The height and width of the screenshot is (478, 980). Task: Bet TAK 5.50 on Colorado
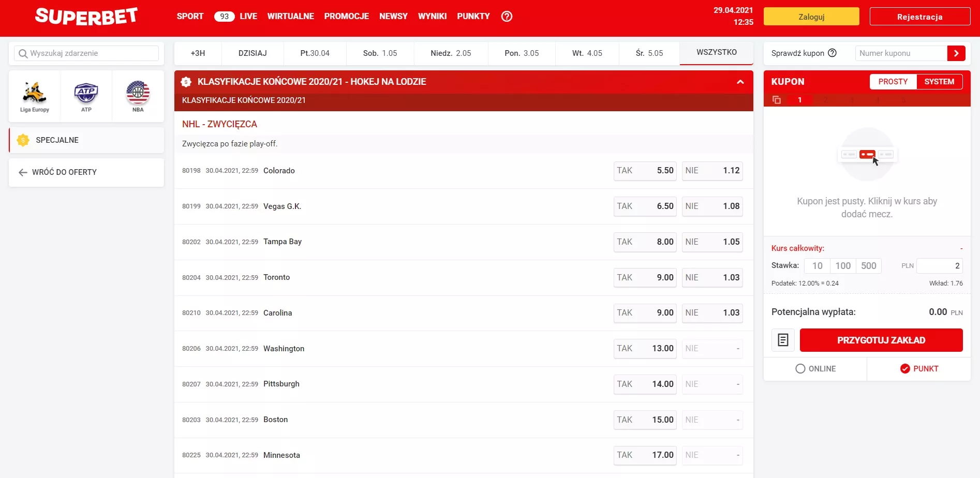(x=645, y=171)
